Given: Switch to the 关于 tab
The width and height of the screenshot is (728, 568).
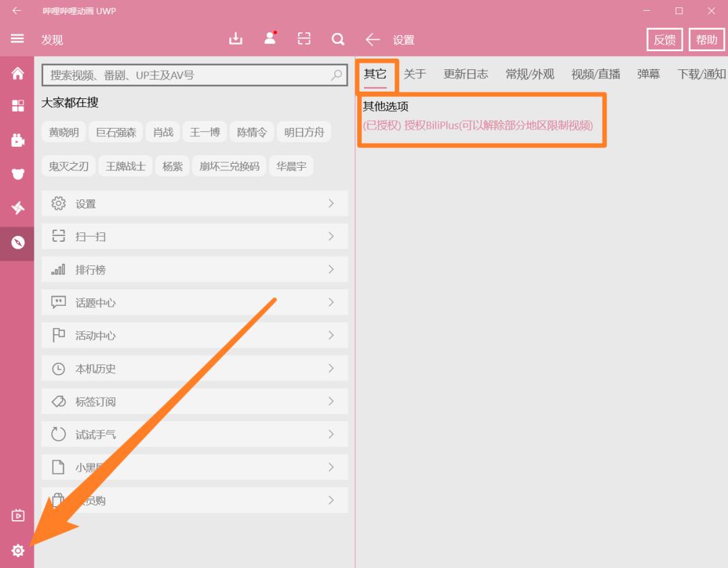Looking at the screenshot, I should pos(414,74).
